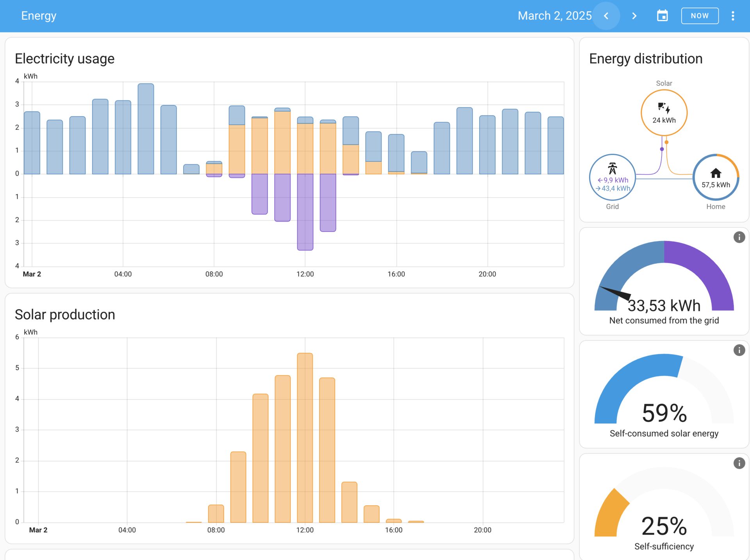Click the 12:00 purple grid return bar
The height and width of the screenshot is (560, 750).
305,212
